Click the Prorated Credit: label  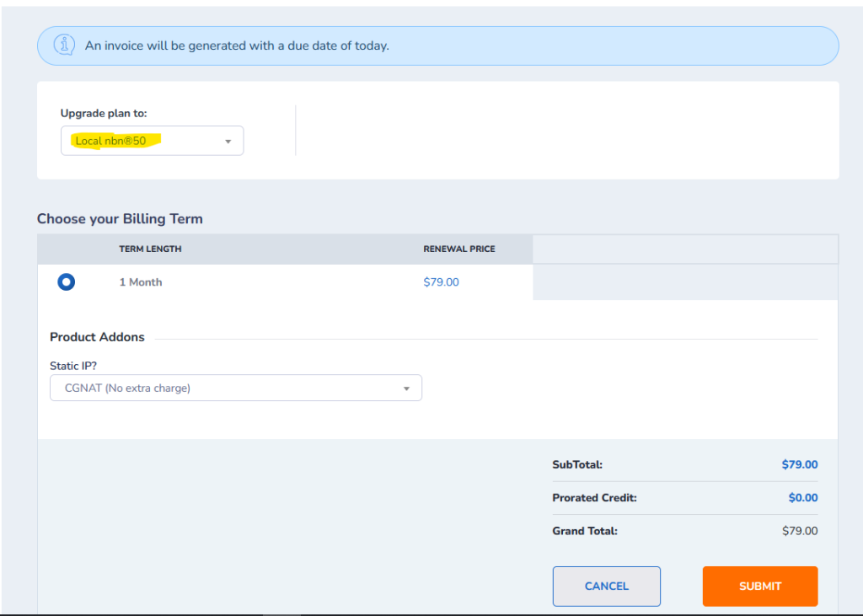[594, 498]
